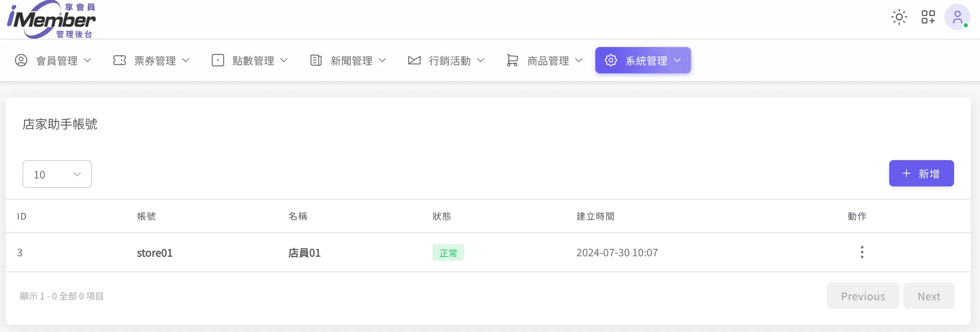Click the member management person icon
The image size is (980, 332).
click(x=21, y=61)
